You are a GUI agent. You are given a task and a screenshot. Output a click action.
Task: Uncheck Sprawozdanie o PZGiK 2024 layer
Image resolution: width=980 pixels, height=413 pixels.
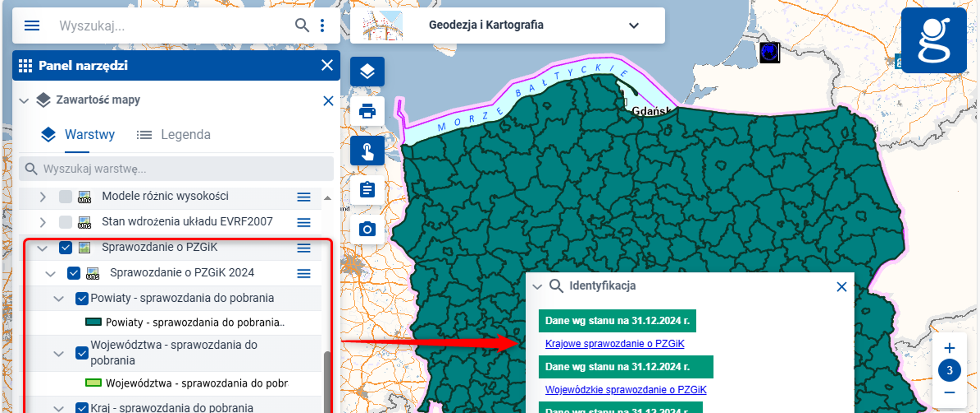pyautogui.click(x=73, y=273)
